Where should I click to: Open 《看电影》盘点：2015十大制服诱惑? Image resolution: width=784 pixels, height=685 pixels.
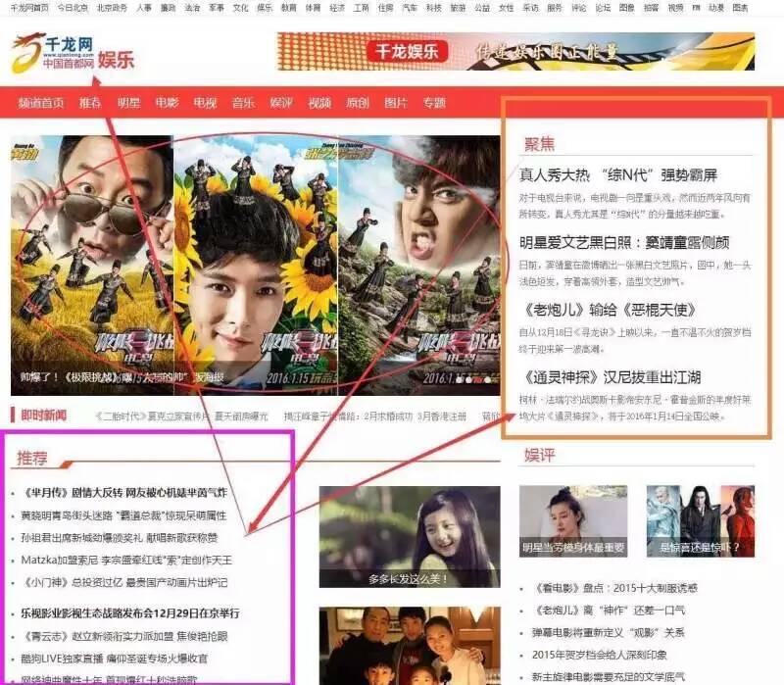[x=614, y=588]
